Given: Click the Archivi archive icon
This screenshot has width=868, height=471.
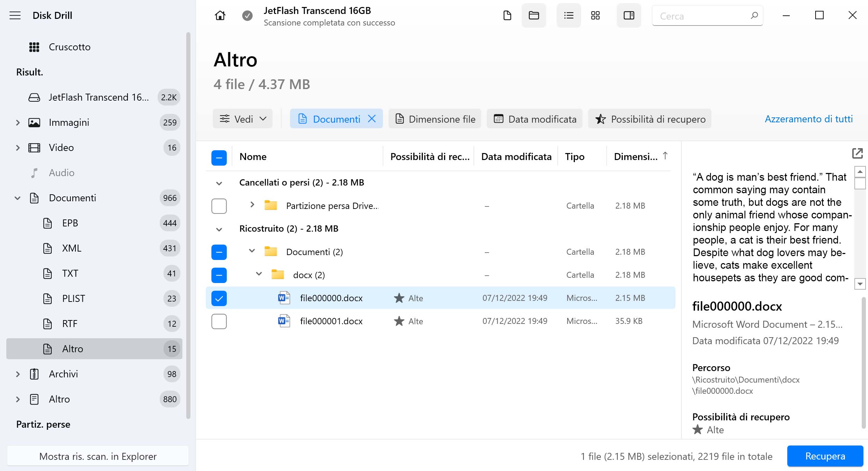Looking at the screenshot, I should (x=34, y=374).
